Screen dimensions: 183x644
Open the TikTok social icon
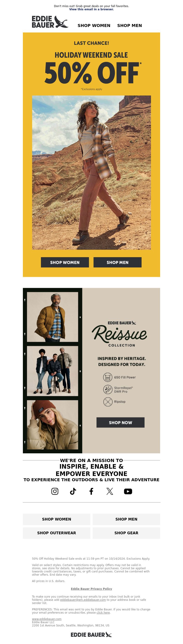click(x=73, y=491)
